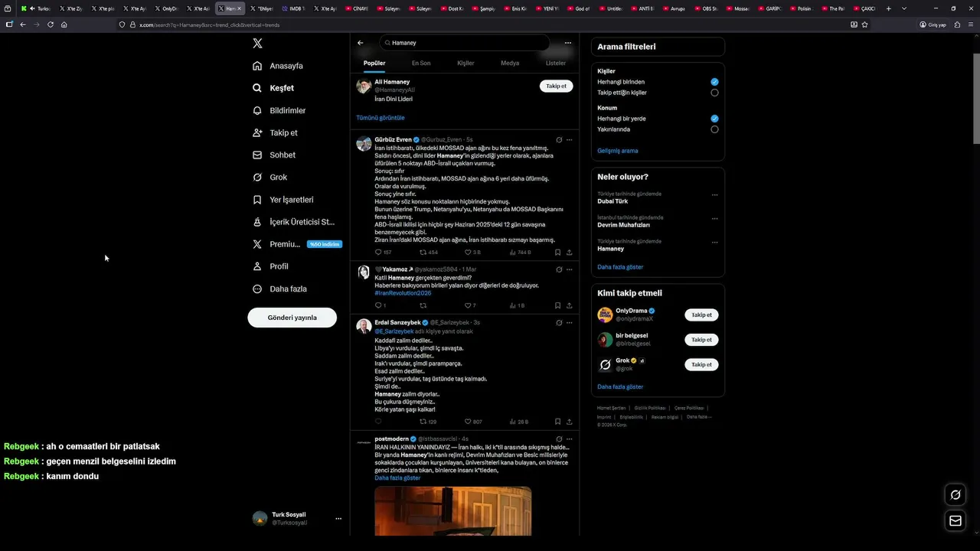Follow bir belgesel with Takip et
This screenshot has height=551, width=980.
point(701,340)
